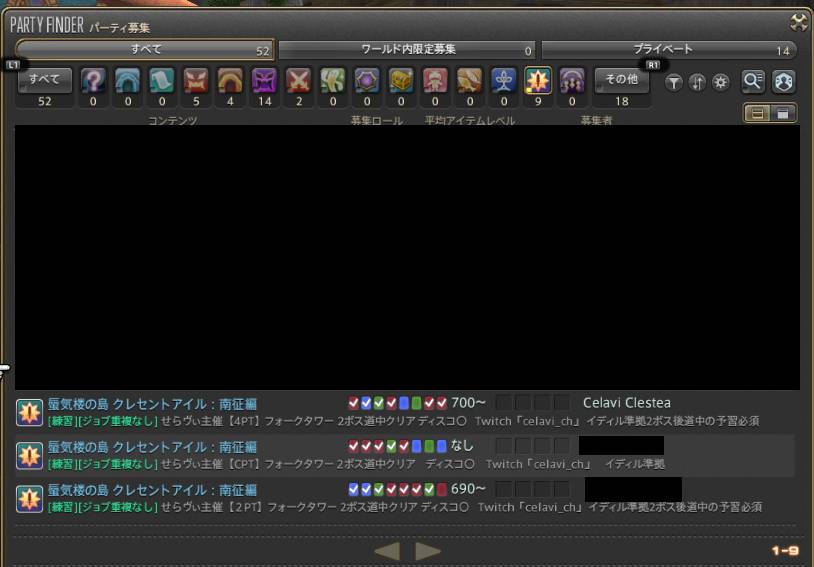Image resolution: width=814 pixels, height=567 pixels.
Task: Switch to the detailed two-line list view
Action: click(757, 113)
